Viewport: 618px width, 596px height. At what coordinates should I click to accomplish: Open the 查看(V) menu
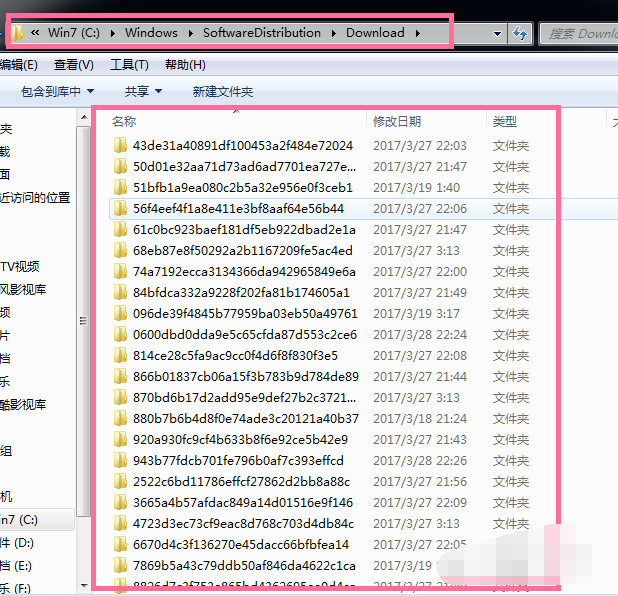pos(74,65)
